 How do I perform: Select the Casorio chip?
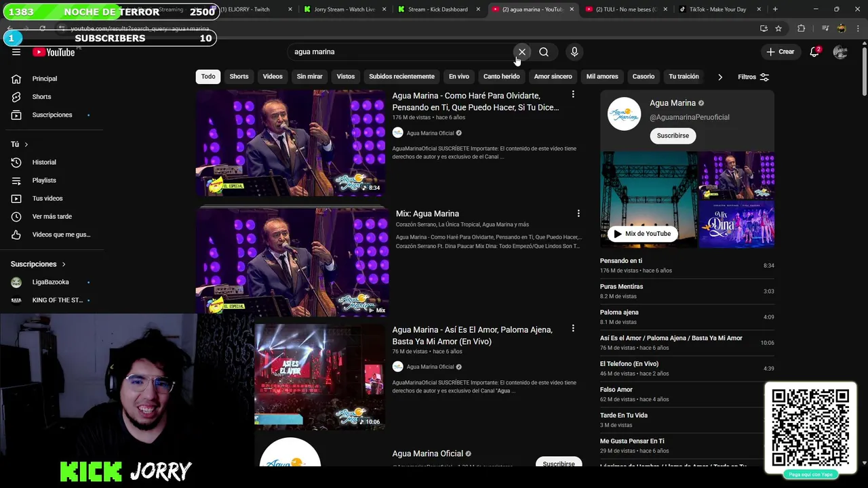(x=644, y=77)
